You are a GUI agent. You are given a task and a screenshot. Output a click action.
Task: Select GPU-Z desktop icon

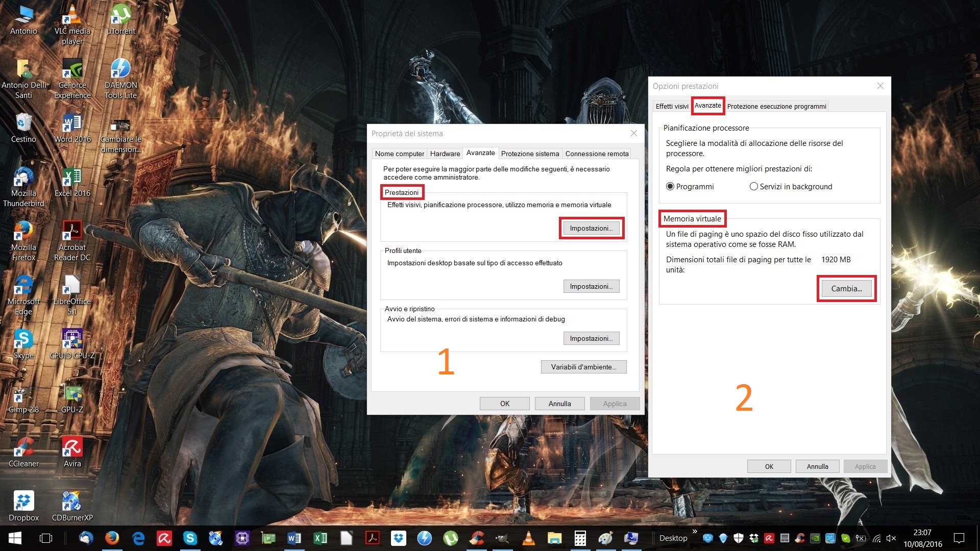point(72,398)
